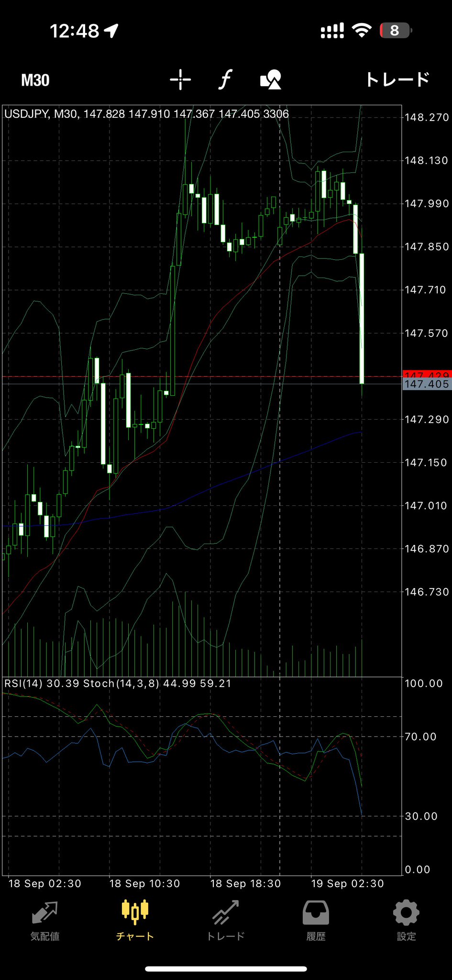Tap the 147.150 price axis label
This screenshot has height=980, width=452.
coord(427,462)
